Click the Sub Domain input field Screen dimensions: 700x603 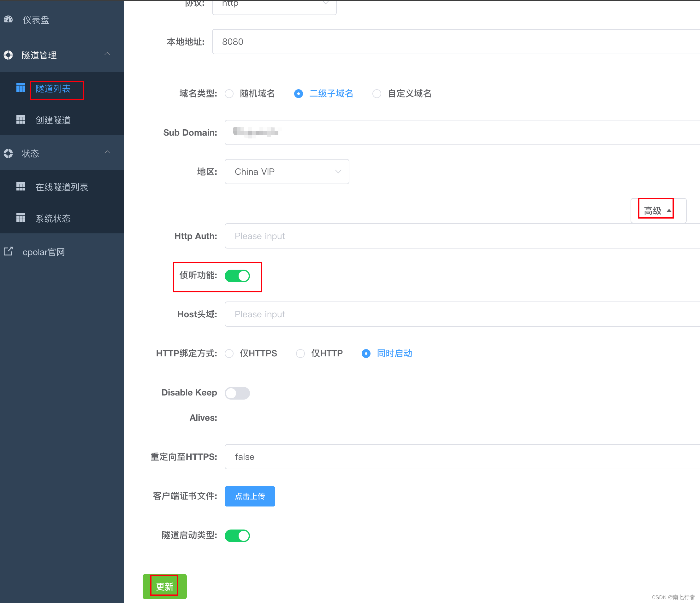[462, 132]
